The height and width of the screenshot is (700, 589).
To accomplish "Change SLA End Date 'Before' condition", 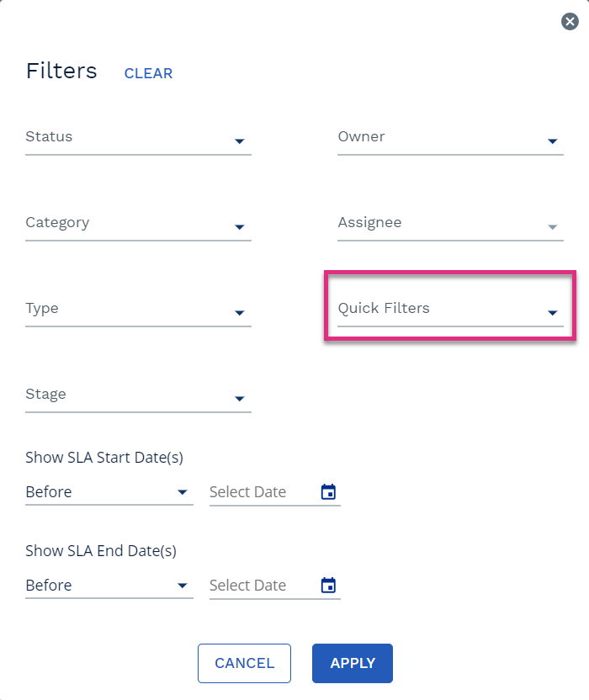I will pos(109,586).
